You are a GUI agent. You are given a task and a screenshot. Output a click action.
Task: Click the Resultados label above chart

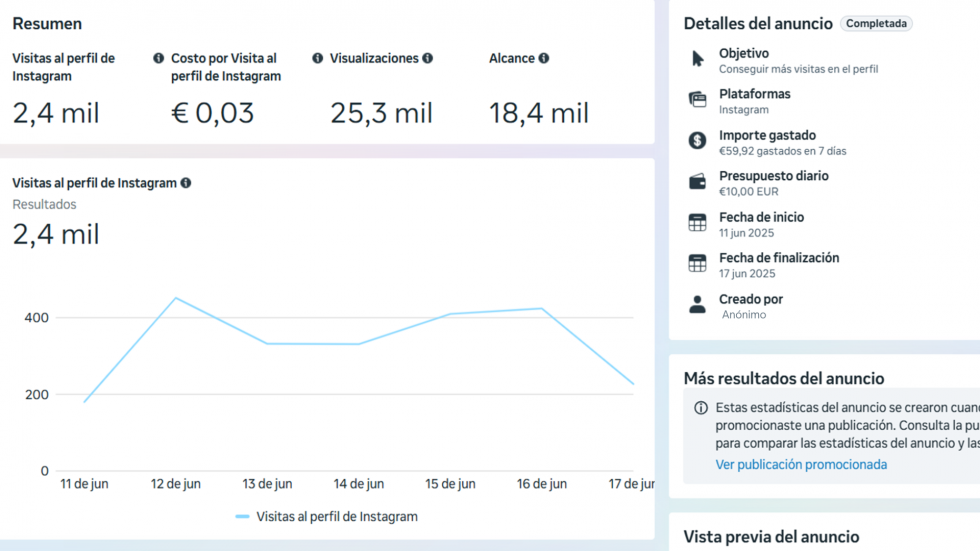(x=44, y=204)
